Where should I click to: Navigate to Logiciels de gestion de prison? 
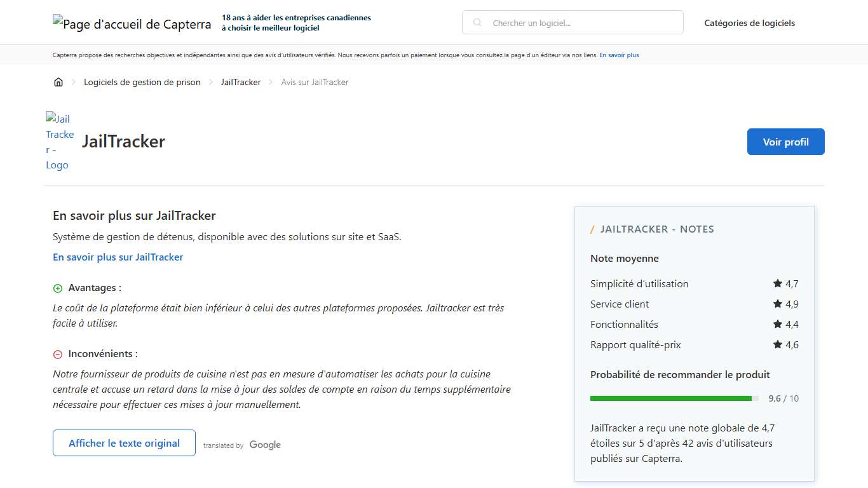coord(142,82)
